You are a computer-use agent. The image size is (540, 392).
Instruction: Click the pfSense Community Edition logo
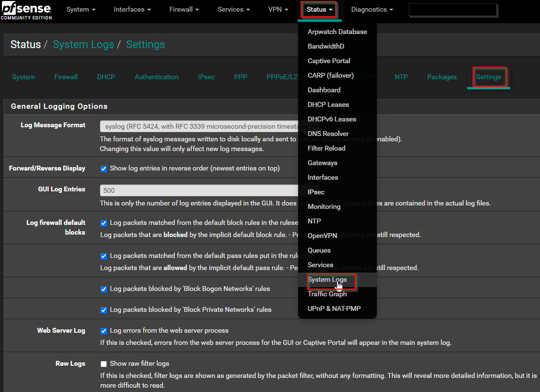27,10
